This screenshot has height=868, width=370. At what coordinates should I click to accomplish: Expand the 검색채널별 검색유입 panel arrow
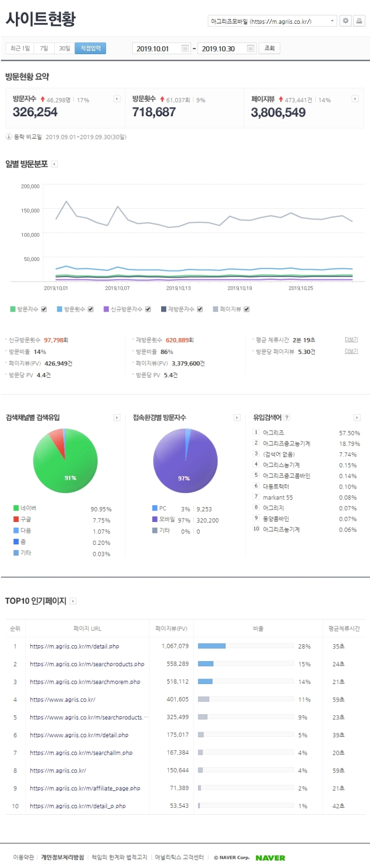pyautogui.click(x=117, y=418)
